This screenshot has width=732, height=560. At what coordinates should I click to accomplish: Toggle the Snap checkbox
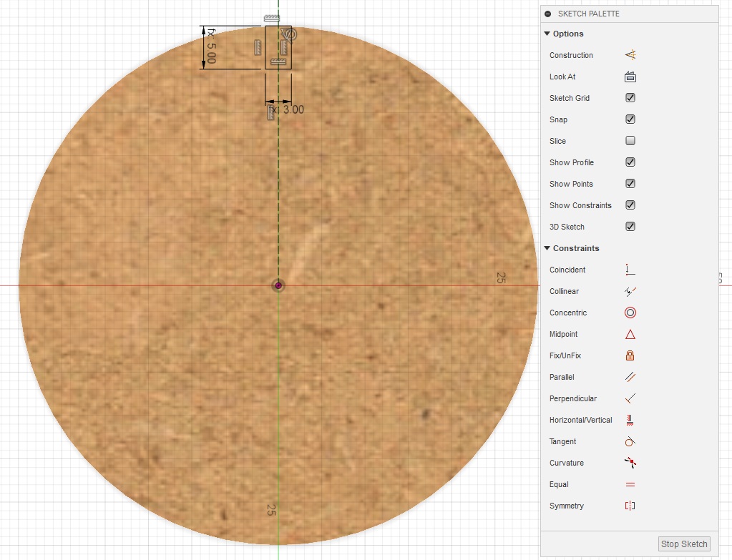click(x=630, y=119)
